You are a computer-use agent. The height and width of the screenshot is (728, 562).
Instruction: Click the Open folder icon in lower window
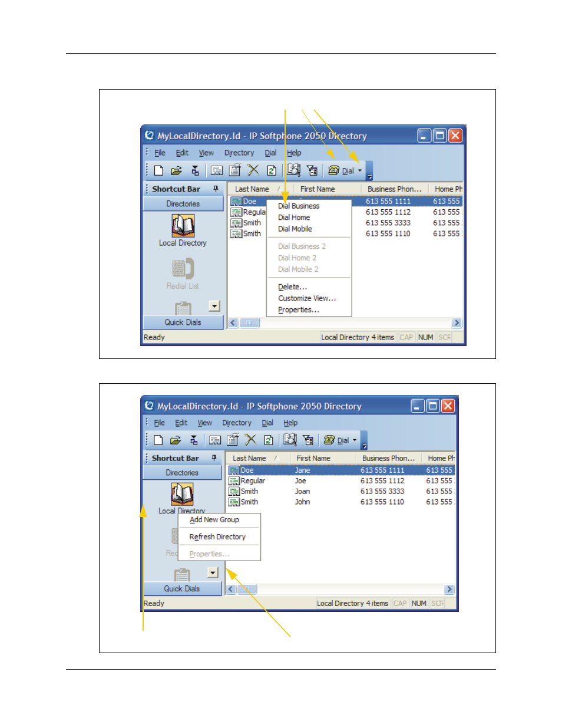point(175,440)
